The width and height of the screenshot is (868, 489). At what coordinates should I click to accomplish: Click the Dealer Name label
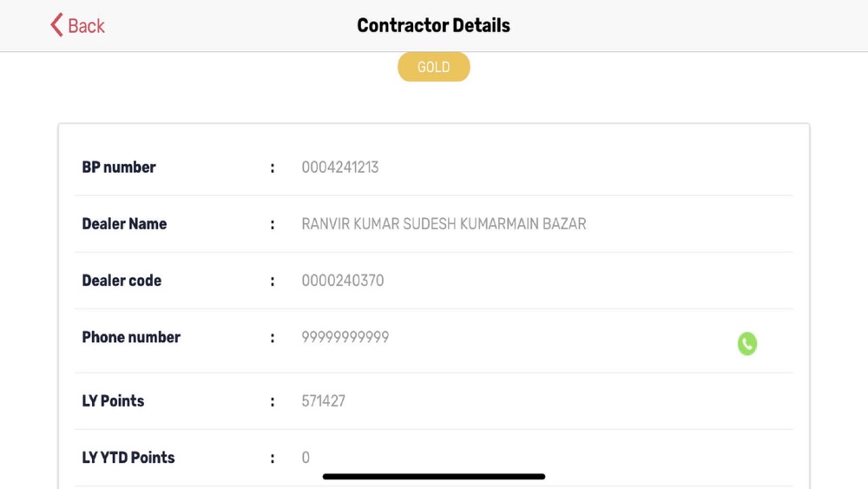[x=124, y=224]
